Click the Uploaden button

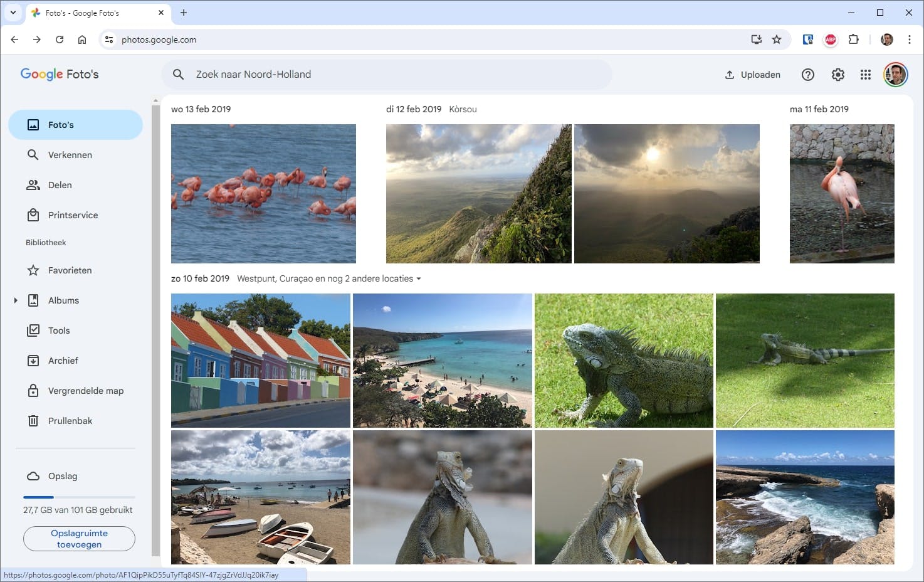coord(752,75)
